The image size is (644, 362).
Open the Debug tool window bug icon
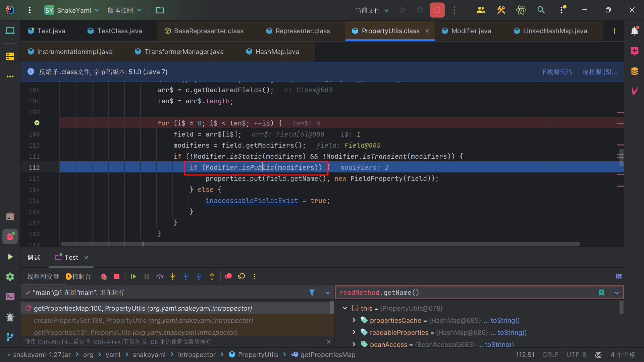click(x=10, y=237)
